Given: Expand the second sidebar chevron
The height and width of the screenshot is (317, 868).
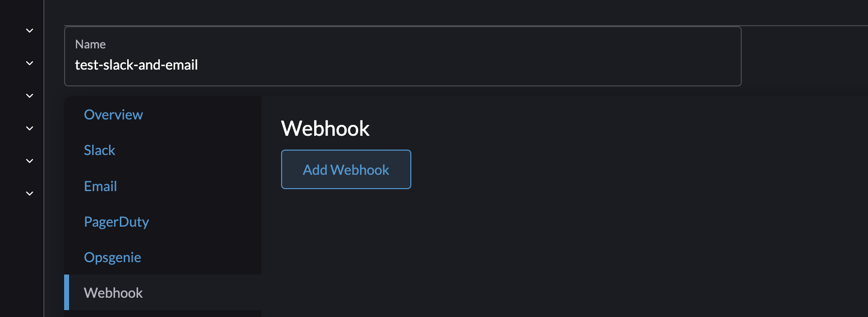Looking at the screenshot, I should (29, 63).
